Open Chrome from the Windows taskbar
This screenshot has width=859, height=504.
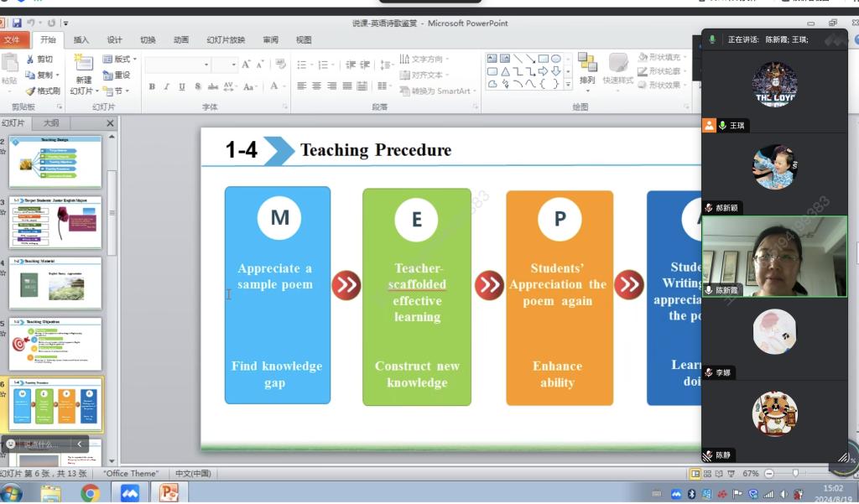[90, 493]
